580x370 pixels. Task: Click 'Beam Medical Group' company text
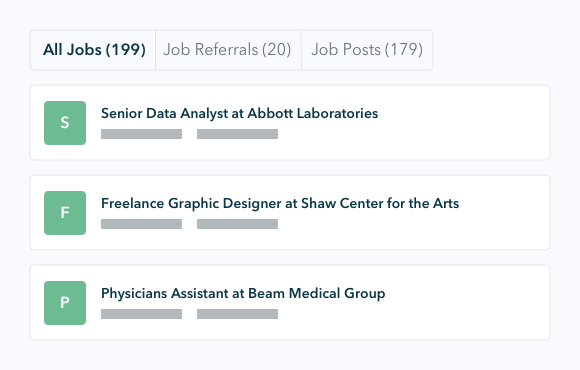coord(317,293)
